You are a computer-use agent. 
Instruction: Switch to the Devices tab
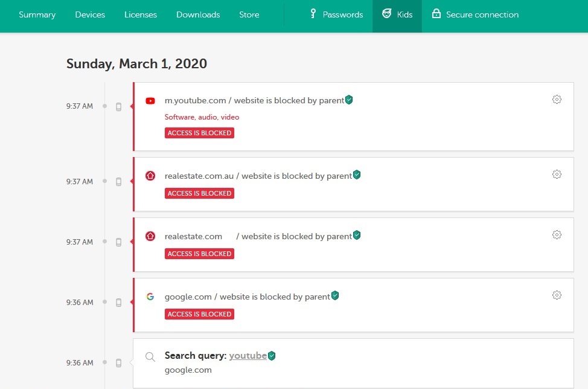click(90, 14)
